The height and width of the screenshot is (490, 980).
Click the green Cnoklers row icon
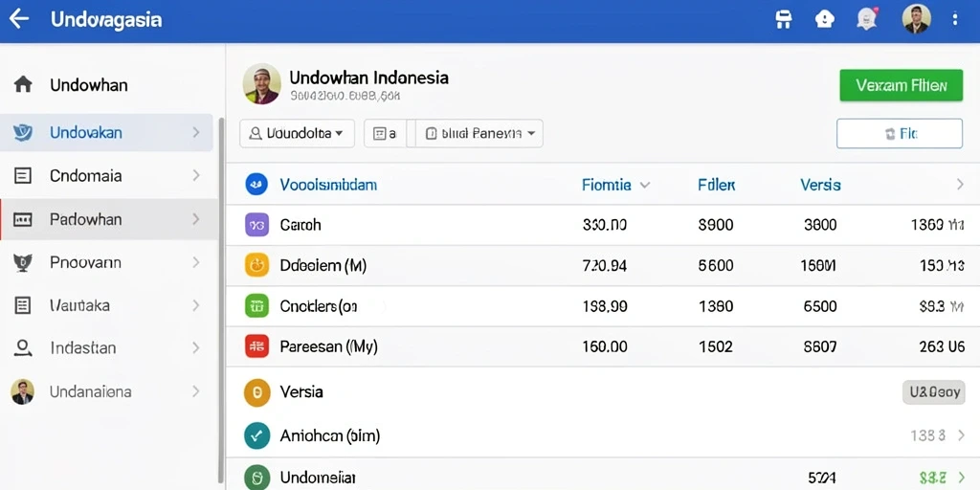(x=256, y=305)
